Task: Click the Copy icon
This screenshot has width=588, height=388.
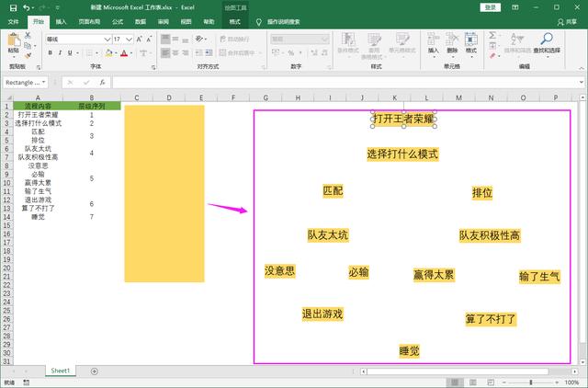Action: pyautogui.click(x=28, y=45)
